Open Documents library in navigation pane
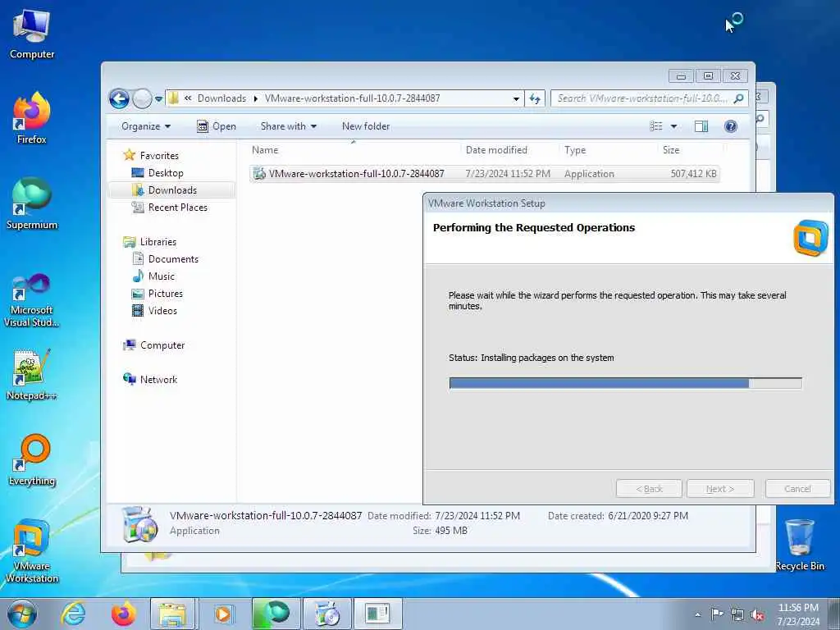This screenshot has height=630, width=840. tap(173, 258)
